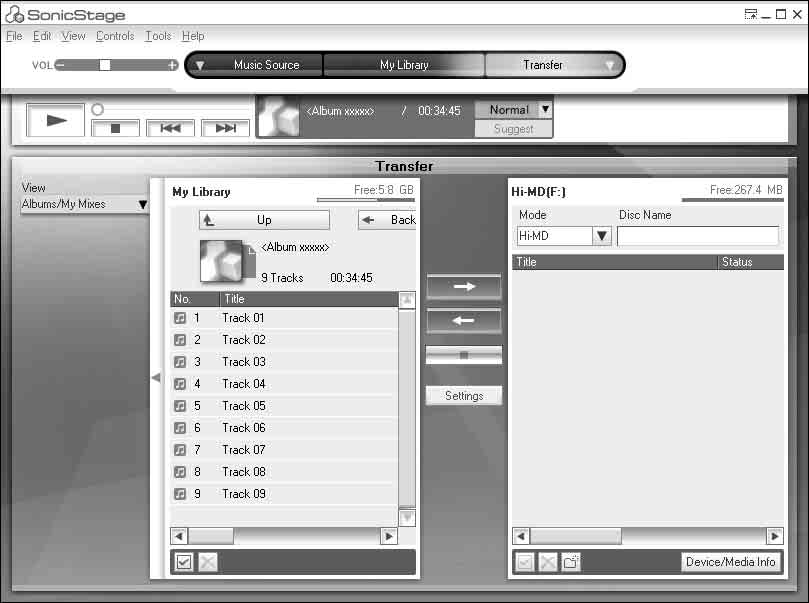Click the delete X icon in Hi-MD toolbar

coord(548,562)
